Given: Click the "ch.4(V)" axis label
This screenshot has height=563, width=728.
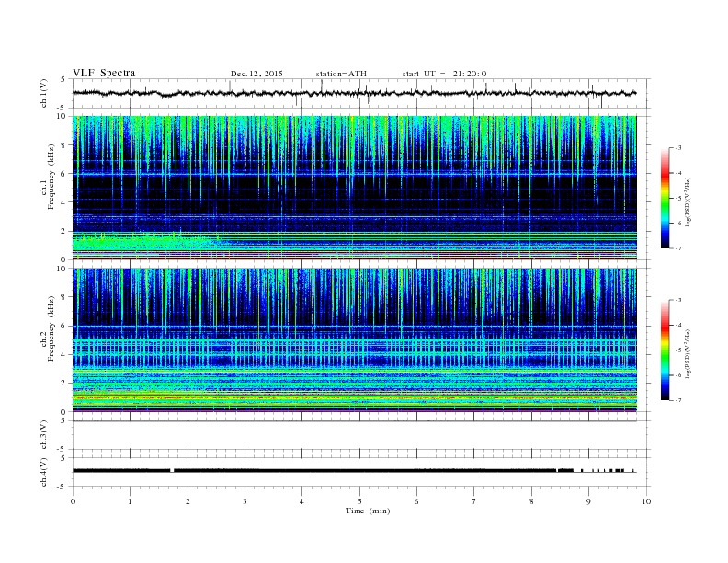Looking at the screenshot, I should [x=44, y=472].
